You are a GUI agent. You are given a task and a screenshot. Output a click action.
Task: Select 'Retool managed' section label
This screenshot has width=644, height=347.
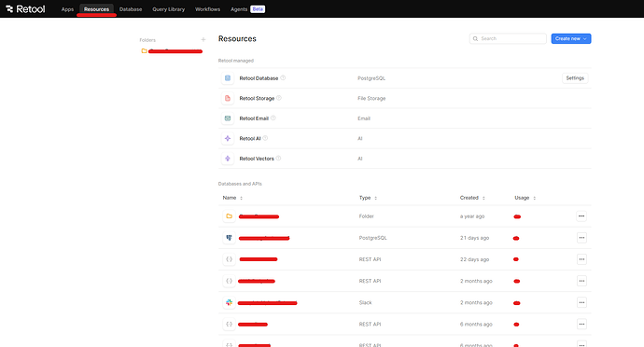pos(236,61)
